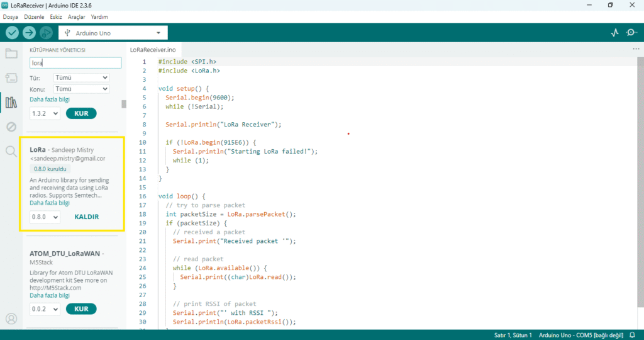Open the Serial Monitor icon

[x=631, y=33]
